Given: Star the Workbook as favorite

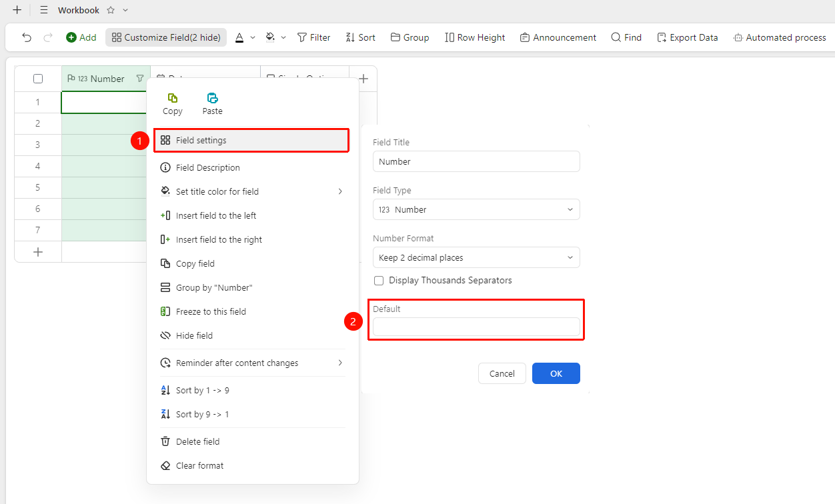Looking at the screenshot, I should 111,10.
